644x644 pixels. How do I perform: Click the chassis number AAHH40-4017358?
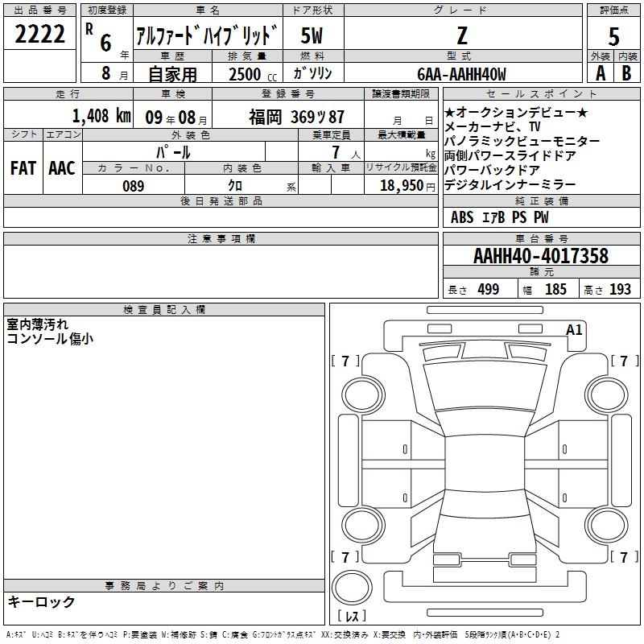pos(540,257)
